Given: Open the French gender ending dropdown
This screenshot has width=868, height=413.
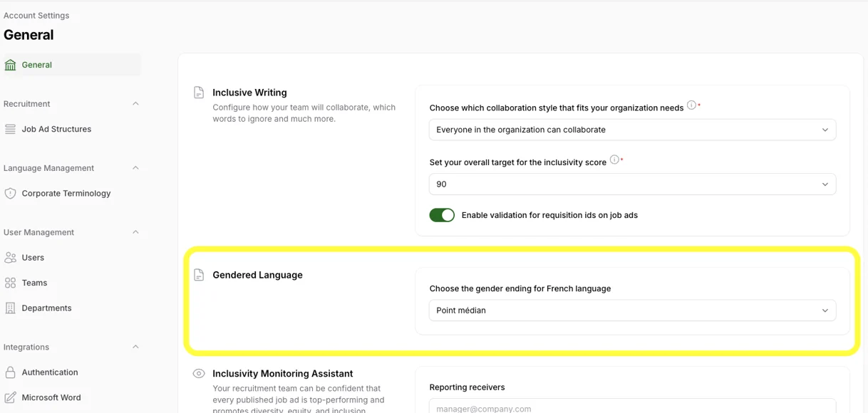Looking at the screenshot, I should click(632, 310).
